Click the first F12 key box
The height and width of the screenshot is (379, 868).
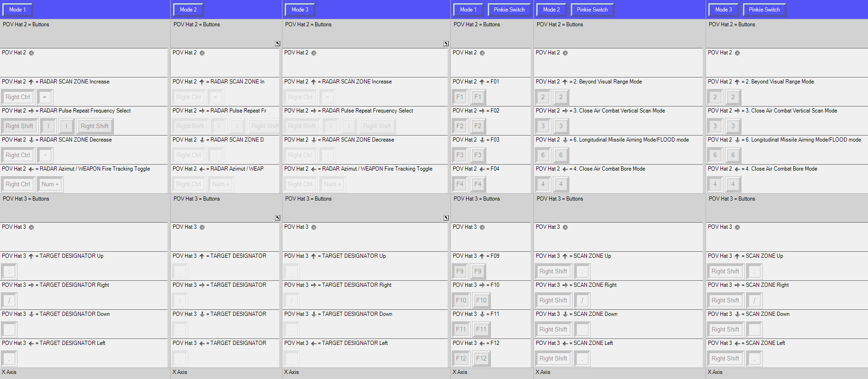click(461, 359)
